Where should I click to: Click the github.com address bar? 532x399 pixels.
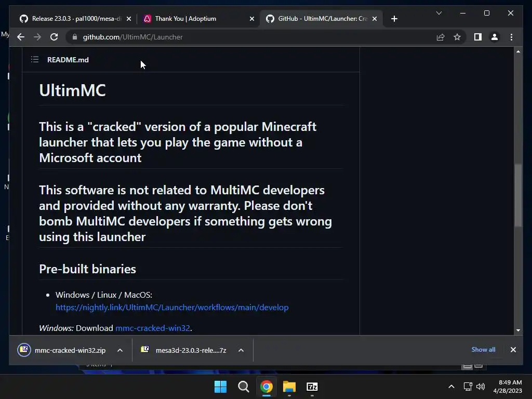(x=251, y=37)
